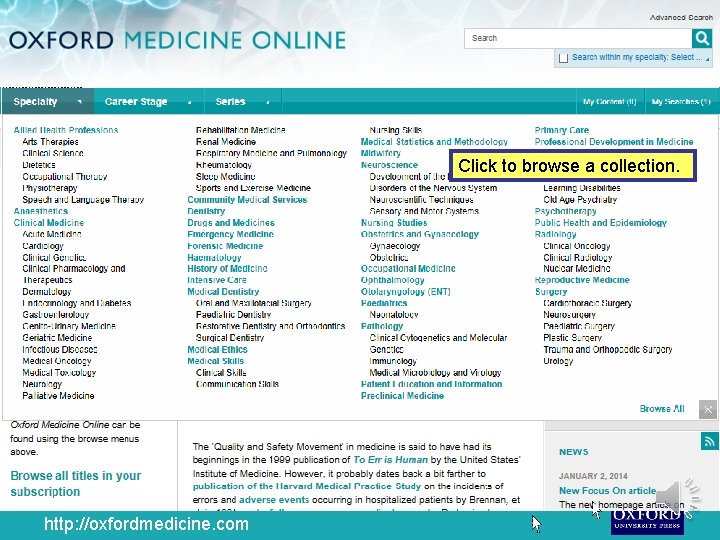Browse Ophthalmology

393,280
